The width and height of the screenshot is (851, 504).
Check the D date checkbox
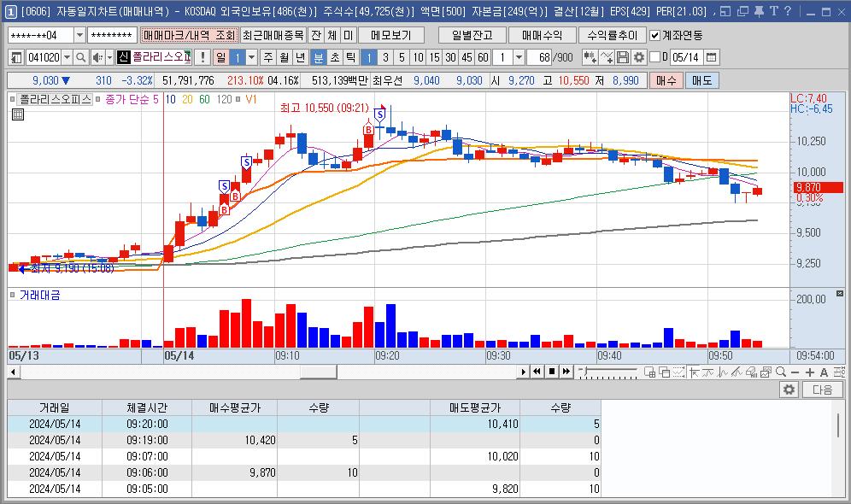654,57
